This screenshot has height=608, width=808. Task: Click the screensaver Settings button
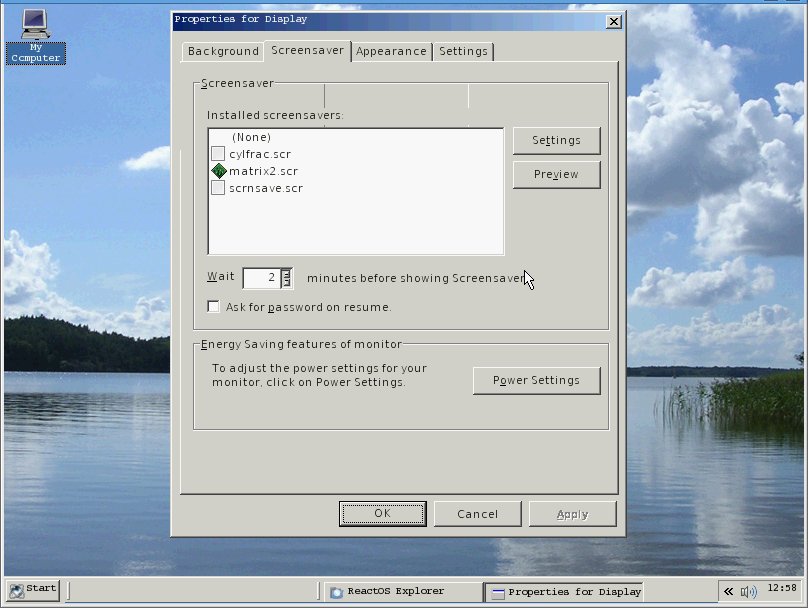pyautogui.click(x=556, y=141)
